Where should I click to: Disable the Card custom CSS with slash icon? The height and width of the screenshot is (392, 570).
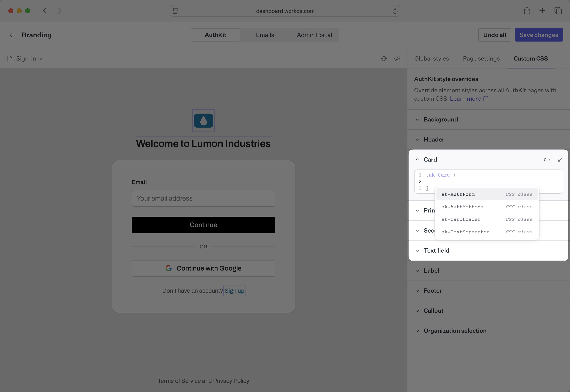(x=547, y=160)
